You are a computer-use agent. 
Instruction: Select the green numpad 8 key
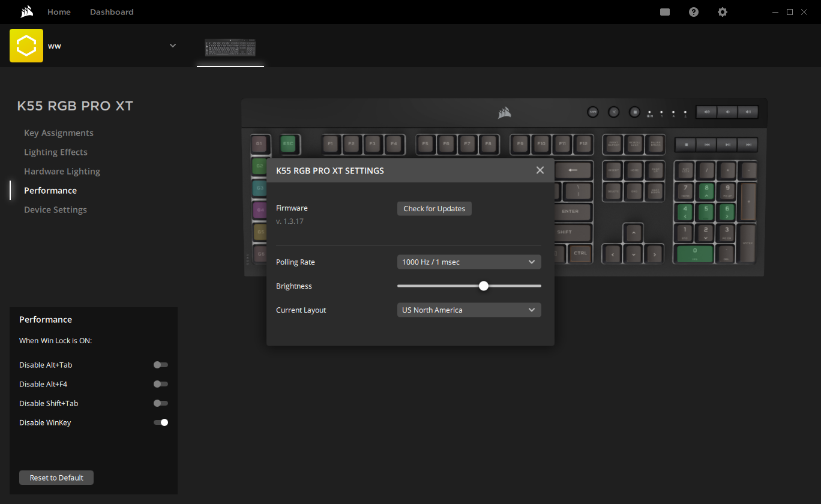pyautogui.click(x=706, y=191)
